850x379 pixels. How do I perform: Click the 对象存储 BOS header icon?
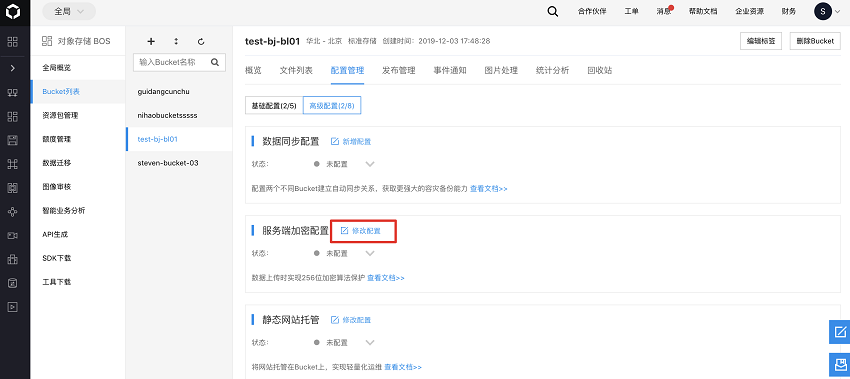click(47, 41)
